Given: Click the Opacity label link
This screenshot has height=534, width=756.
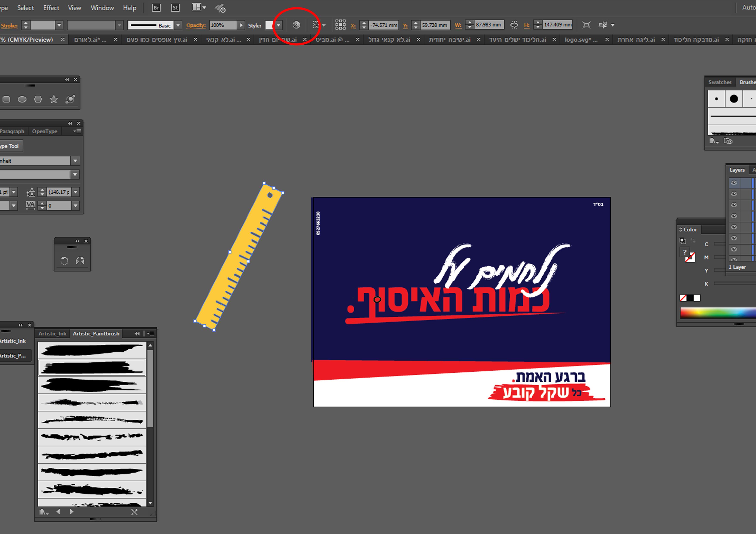Looking at the screenshot, I should pos(196,25).
